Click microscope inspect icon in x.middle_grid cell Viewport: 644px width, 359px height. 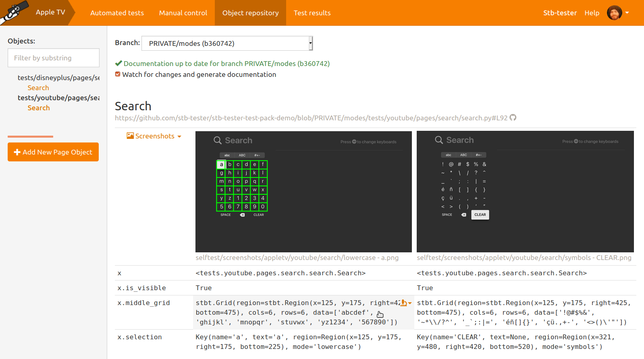point(403,303)
